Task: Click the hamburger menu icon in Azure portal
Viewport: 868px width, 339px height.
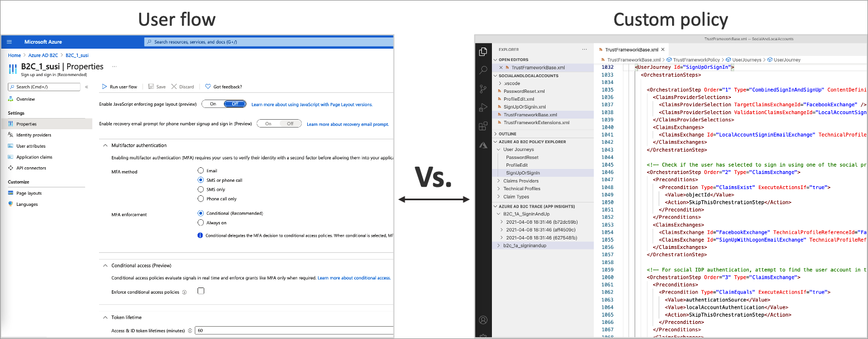Action: (9, 41)
